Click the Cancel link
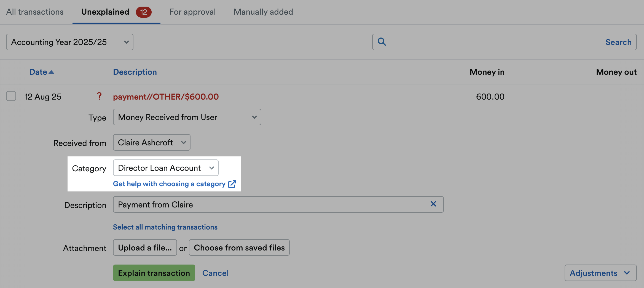This screenshot has height=288, width=644. (x=215, y=273)
